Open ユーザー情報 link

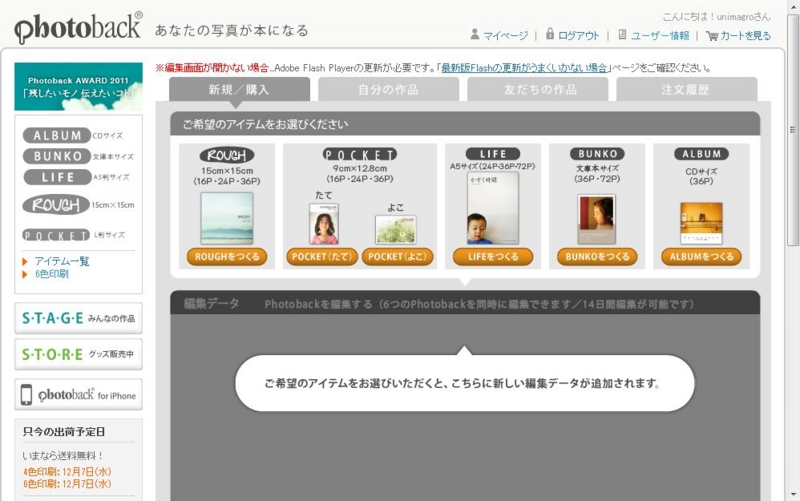[660, 36]
